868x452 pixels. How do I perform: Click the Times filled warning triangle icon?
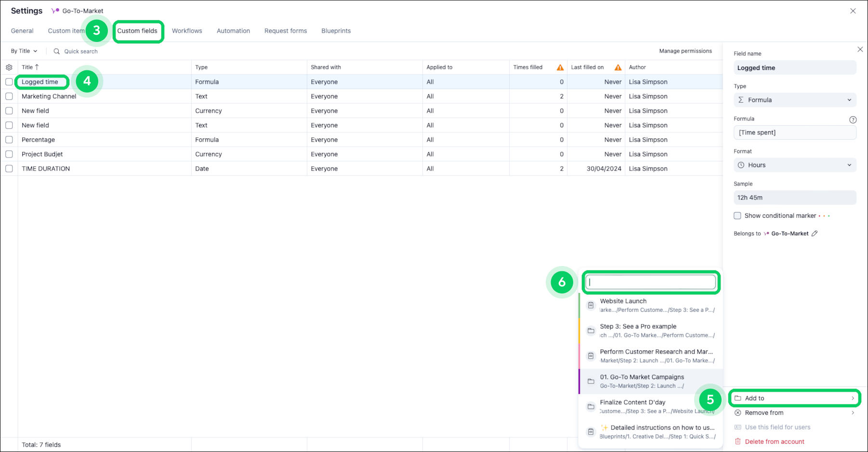click(560, 67)
